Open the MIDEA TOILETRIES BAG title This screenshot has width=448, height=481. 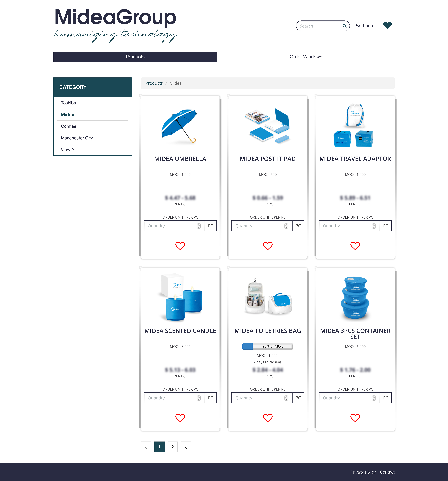[x=268, y=331]
